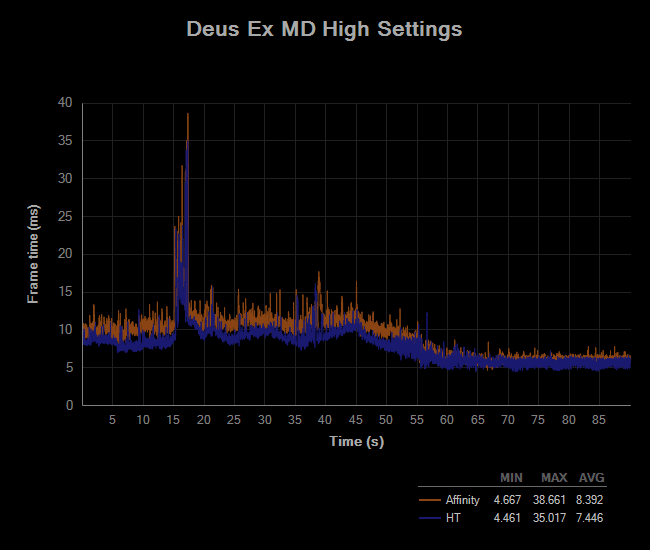
Task: Click the blue HT legend swatch
Action: pyautogui.click(x=429, y=518)
